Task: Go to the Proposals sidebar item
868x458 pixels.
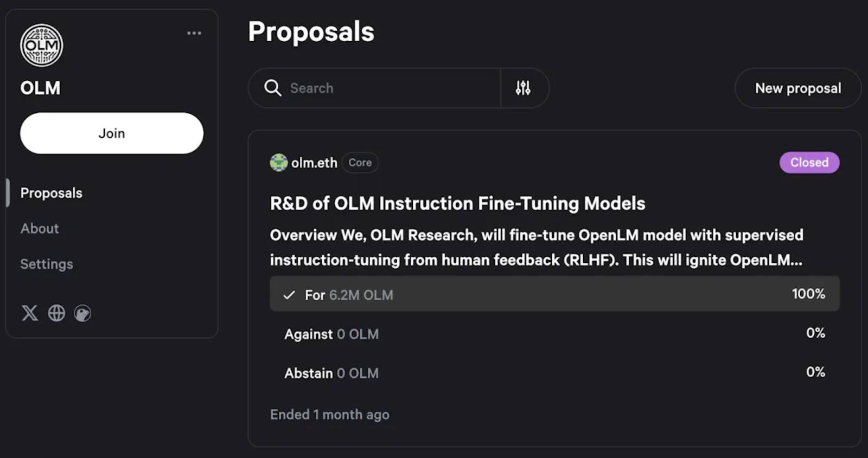Action: [52, 193]
